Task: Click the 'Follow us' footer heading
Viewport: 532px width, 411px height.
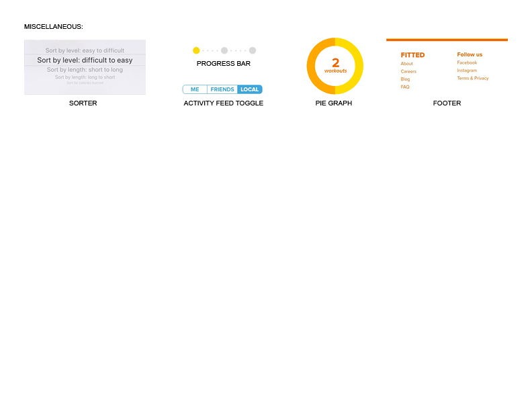Action: point(470,54)
